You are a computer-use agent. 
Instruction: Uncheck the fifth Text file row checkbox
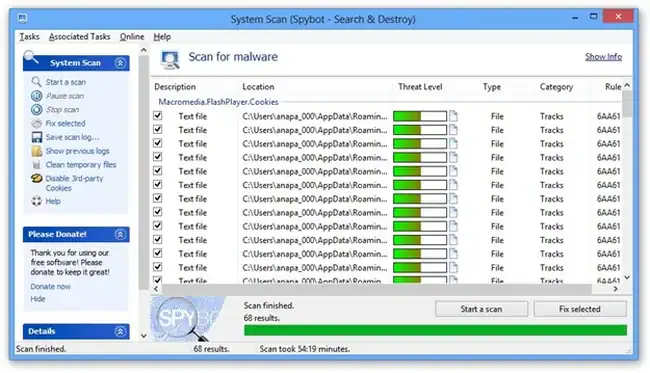158,170
